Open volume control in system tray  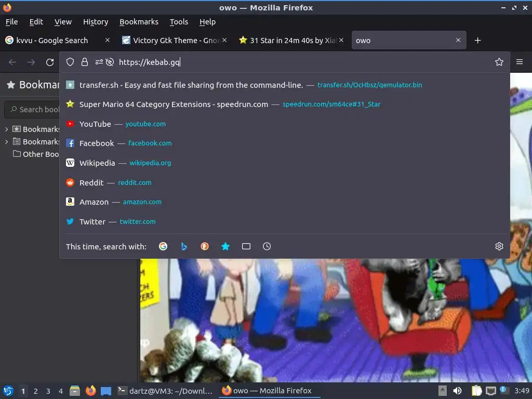click(x=457, y=391)
